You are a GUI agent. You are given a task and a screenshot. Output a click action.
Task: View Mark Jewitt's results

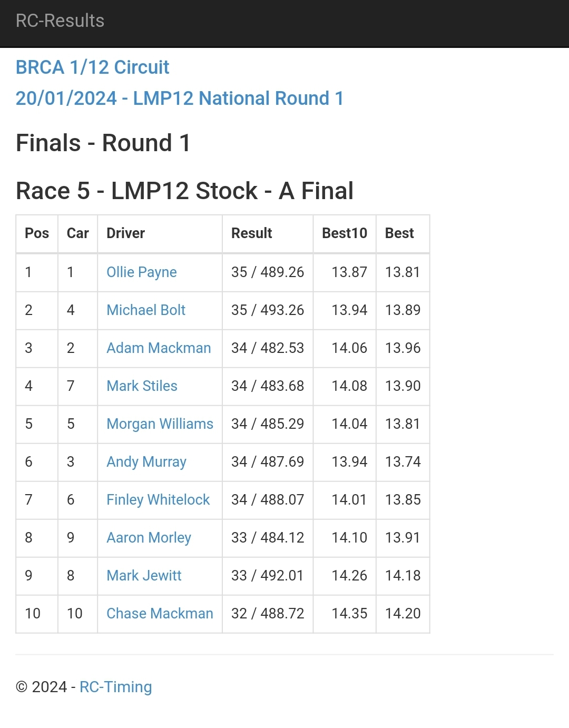tap(144, 576)
